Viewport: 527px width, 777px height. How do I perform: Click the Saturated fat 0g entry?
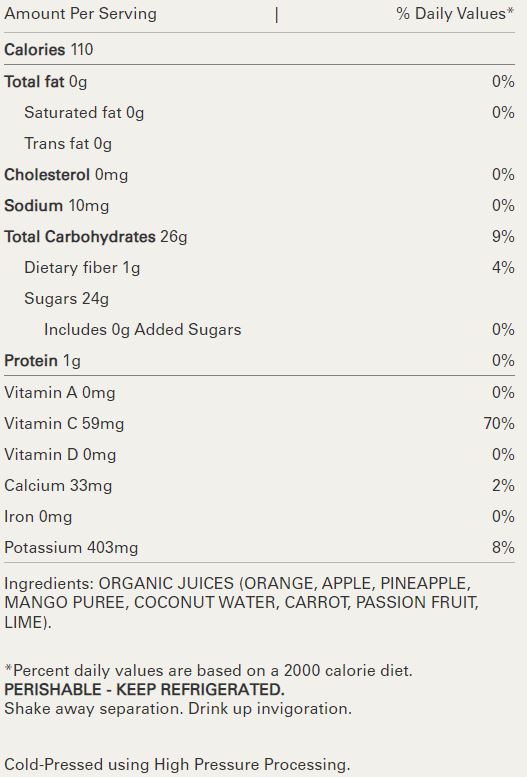click(84, 113)
